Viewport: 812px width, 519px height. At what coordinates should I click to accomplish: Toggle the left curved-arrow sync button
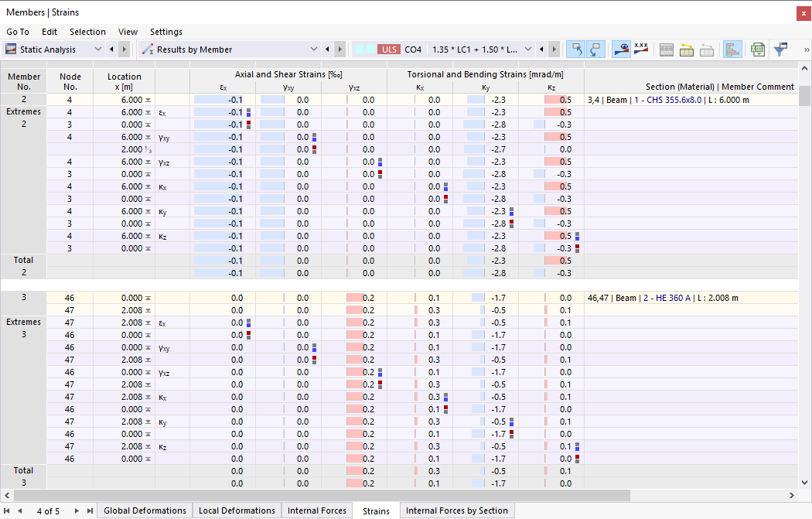point(577,49)
